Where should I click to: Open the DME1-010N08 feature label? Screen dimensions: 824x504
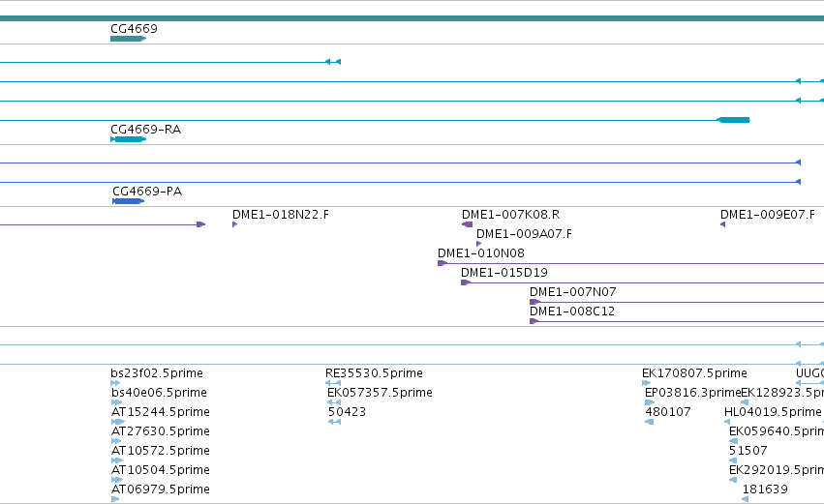[x=481, y=253]
